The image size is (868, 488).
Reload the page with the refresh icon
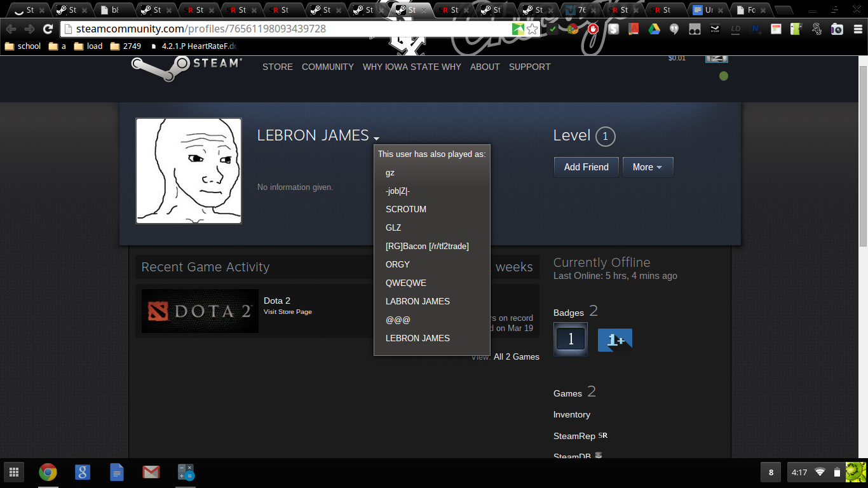click(x=48, y=29)
